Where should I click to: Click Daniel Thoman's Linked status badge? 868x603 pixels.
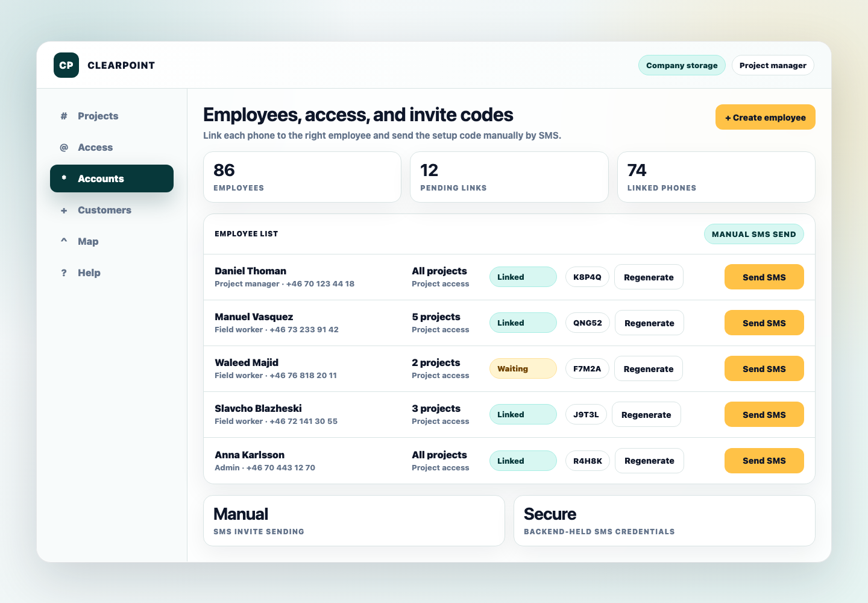click(x=523, y=277)
